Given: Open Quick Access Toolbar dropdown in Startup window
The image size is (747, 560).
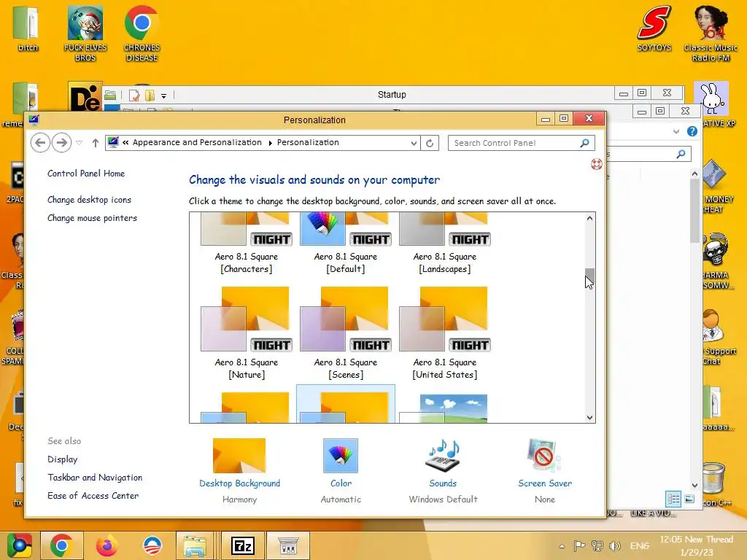Looking at the screenshot, I should pyautogui.click(x=163, y=96).
